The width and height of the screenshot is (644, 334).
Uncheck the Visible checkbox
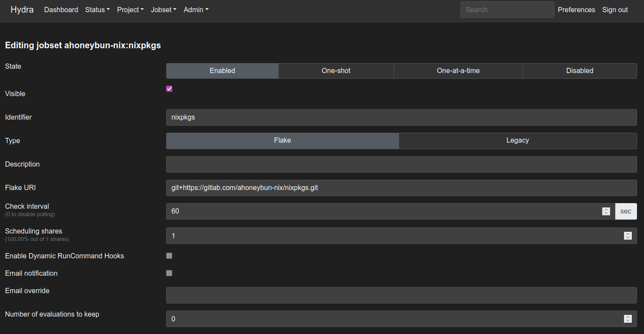tap(169, 89)
